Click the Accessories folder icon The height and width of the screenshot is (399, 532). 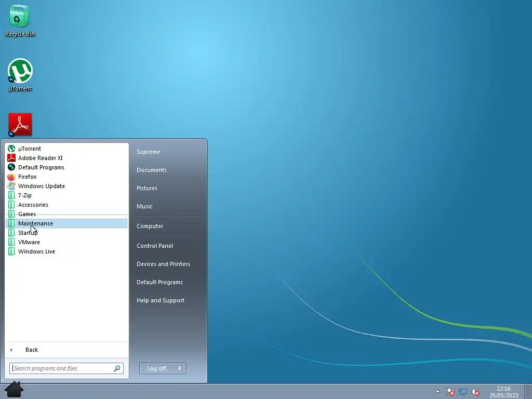click(11, 205)
